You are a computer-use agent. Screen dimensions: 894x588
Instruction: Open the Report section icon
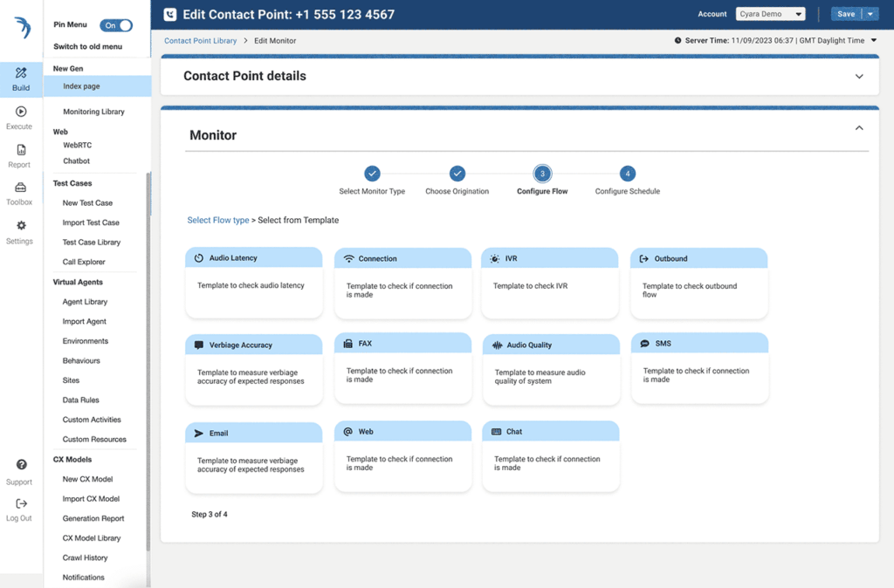21,150
